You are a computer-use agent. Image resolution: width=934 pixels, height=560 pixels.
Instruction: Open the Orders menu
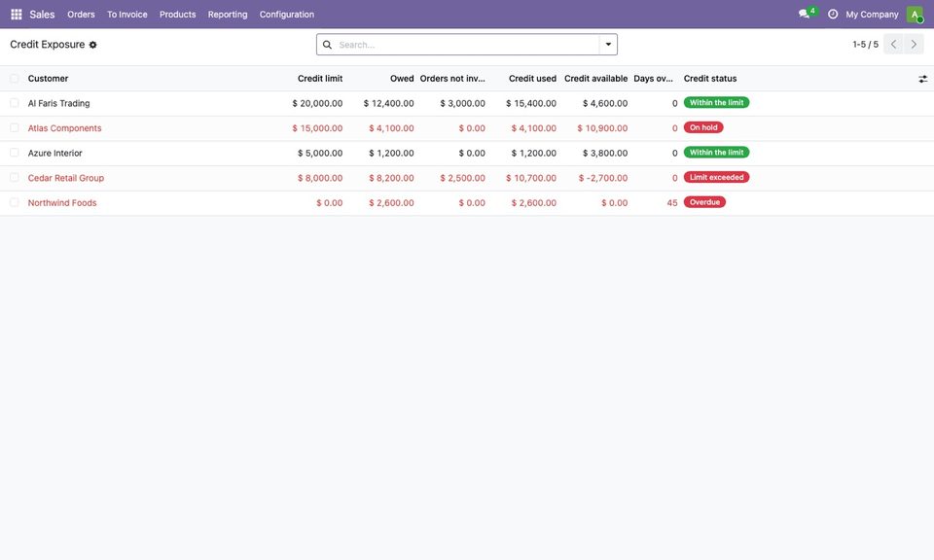(x=81, y=15)
